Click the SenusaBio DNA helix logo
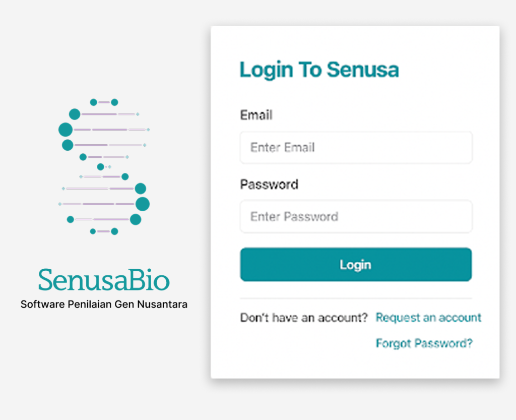This screenshot has height=420, width=516. (x=104, y=167)
